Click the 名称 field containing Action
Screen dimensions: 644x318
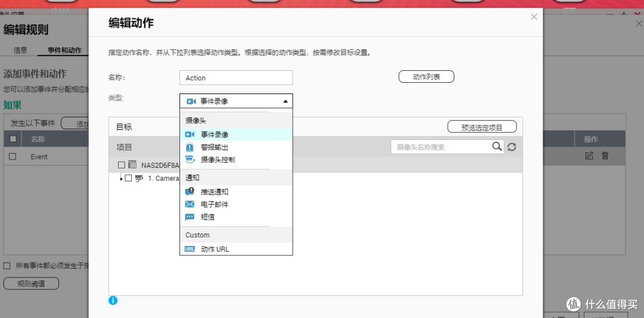pos(236,78)
